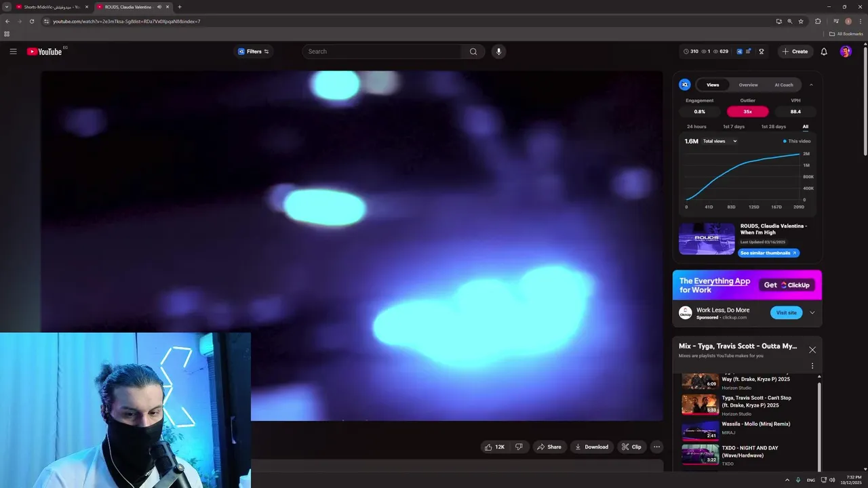Open the tab search dropdown arrow
This screenshot has height=488, width=868.
pos(6,7)
